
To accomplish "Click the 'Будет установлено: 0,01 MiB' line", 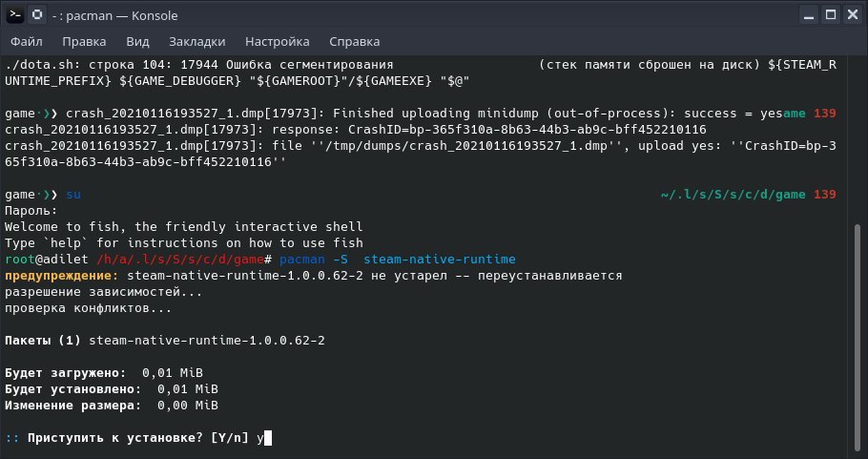I will pyautogui.click(x=112, y=389).
